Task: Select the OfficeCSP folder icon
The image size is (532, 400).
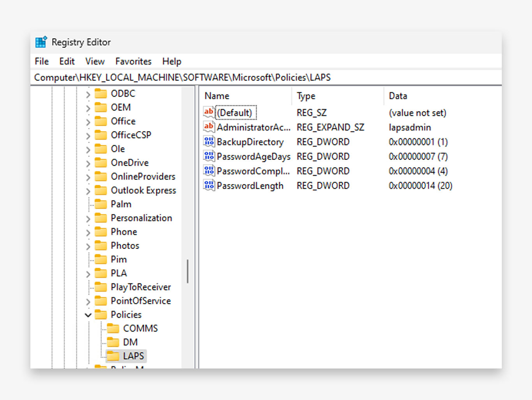Action: (101, 135)
